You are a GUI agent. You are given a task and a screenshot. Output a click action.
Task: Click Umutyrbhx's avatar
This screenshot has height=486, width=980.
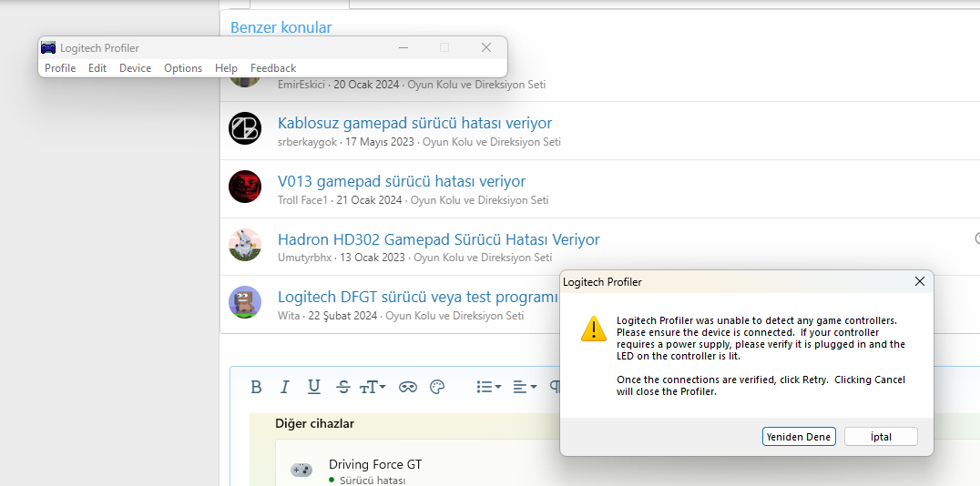(x=244, y=244)
